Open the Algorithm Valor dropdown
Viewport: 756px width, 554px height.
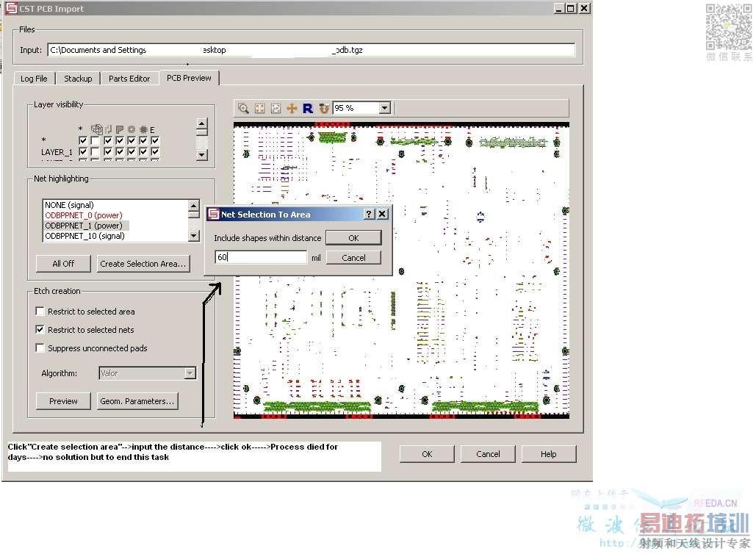point(190,373)
